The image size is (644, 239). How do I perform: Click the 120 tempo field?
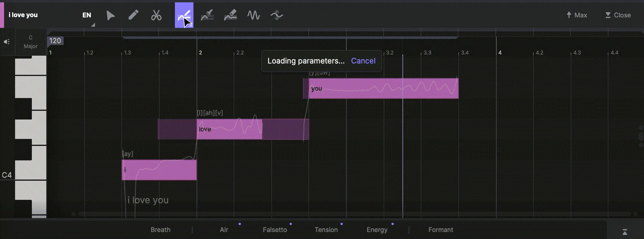pos(55,41)
